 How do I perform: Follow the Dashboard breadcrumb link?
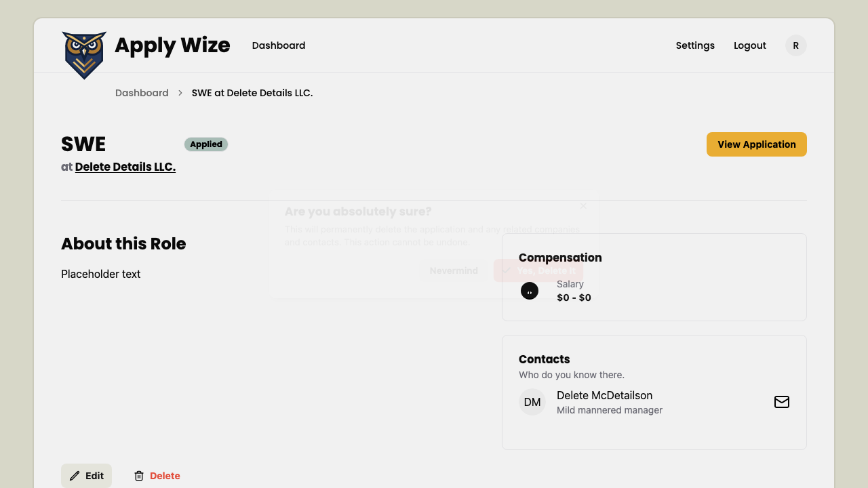pyautogui.click(x=142, y=93)
